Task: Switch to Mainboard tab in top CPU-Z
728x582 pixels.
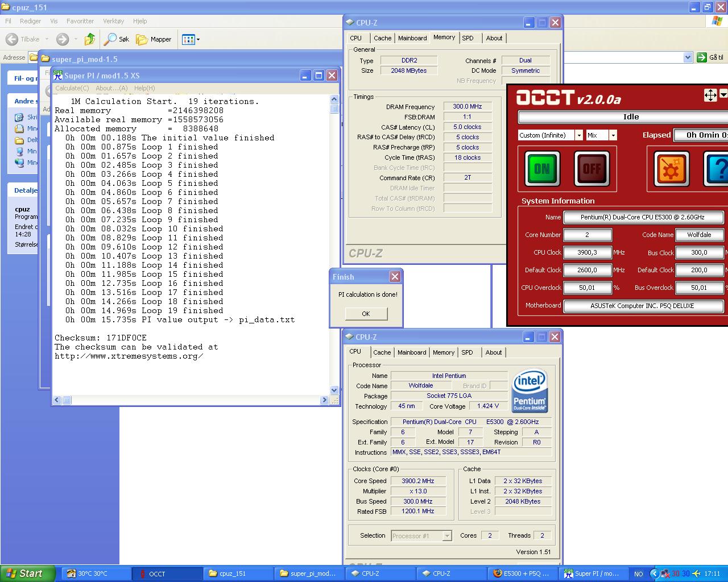Action: (x=412, y=38)
